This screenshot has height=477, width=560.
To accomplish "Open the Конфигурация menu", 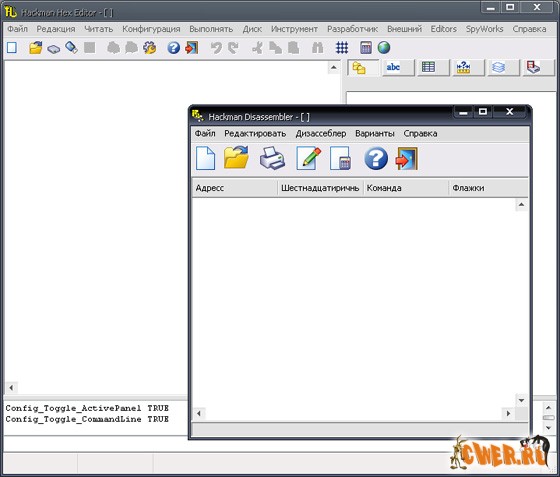I will click(x=151, y=29).
